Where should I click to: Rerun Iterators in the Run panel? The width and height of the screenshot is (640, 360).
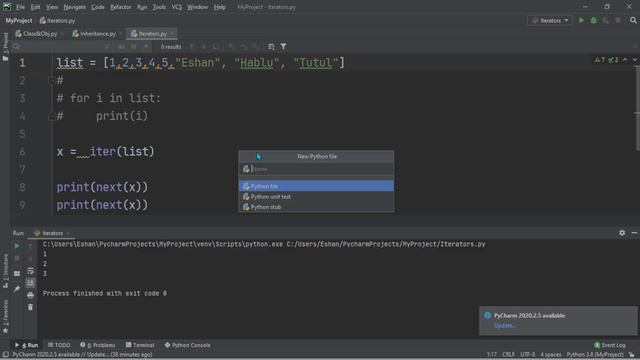pyautogui.click(x=17, y=246)
